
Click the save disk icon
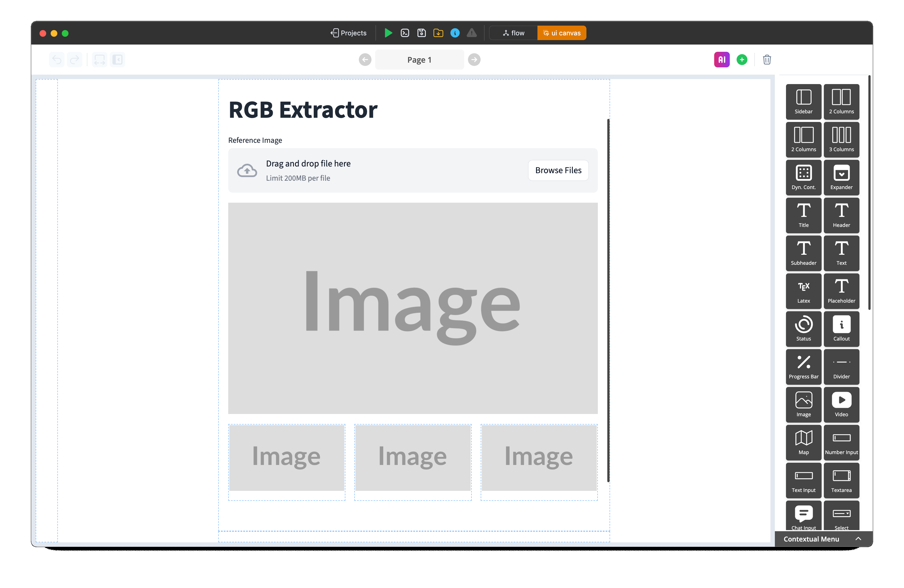click(422, 33)
